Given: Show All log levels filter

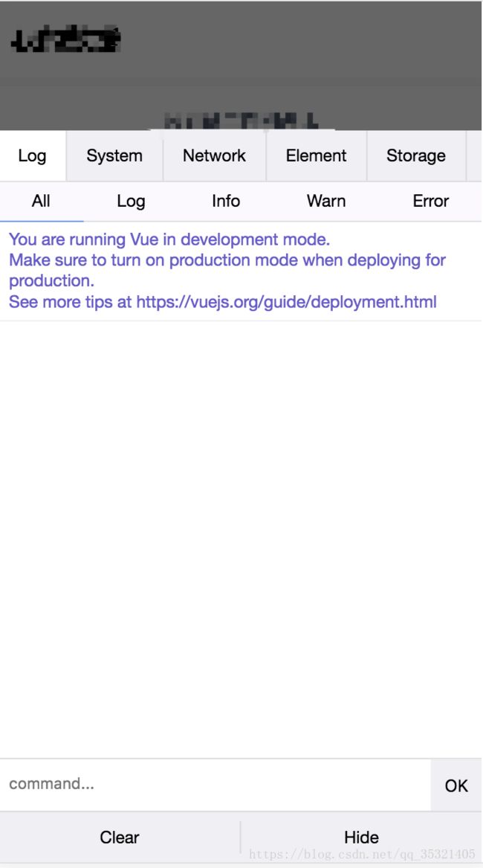Looking at the screenshot, I should click(41, 201).
